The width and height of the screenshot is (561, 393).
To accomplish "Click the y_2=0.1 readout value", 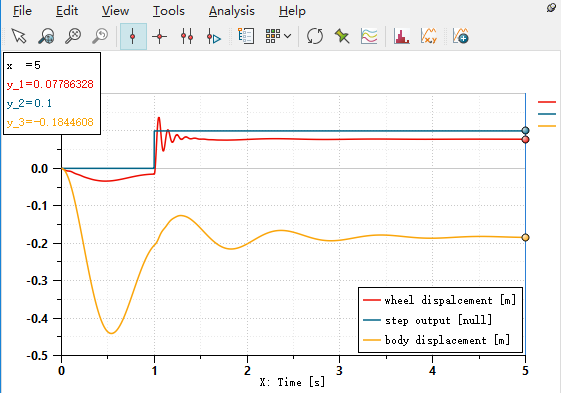I will 29,103.
